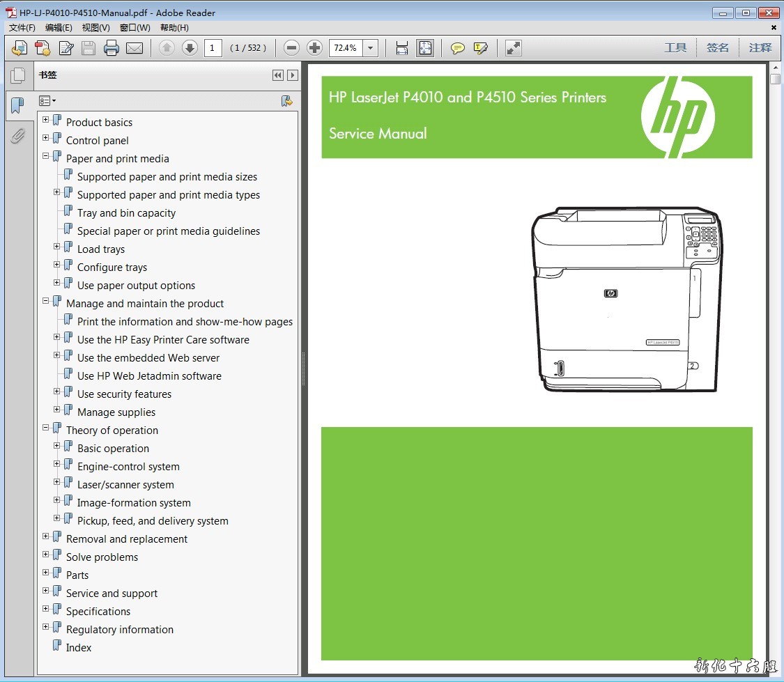784x682 pixels.
Task: Expand the Product basics bookmark
Action: coord(46,120)
